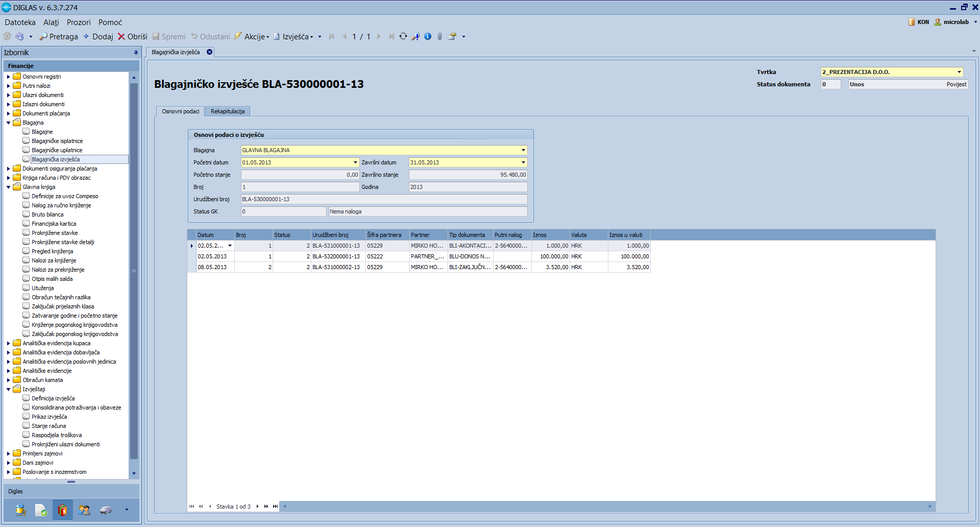Click the Pretraga search toolbar button

coord(59,37)
